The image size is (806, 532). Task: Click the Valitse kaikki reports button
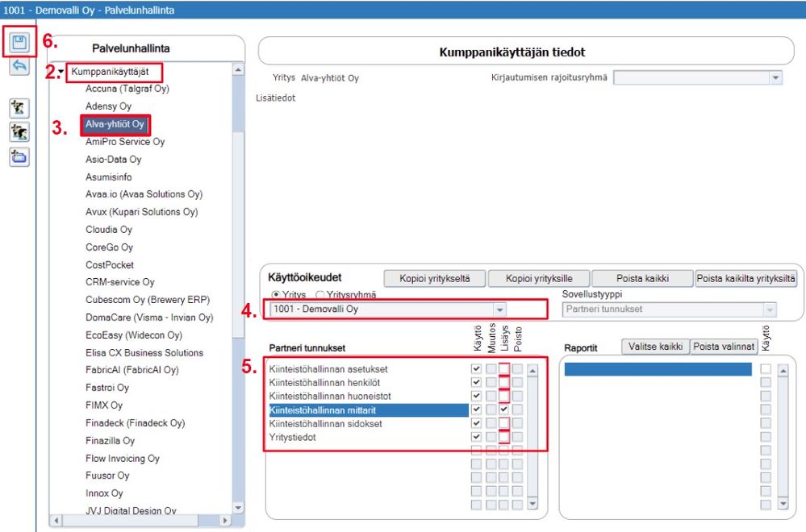point(655,347)
